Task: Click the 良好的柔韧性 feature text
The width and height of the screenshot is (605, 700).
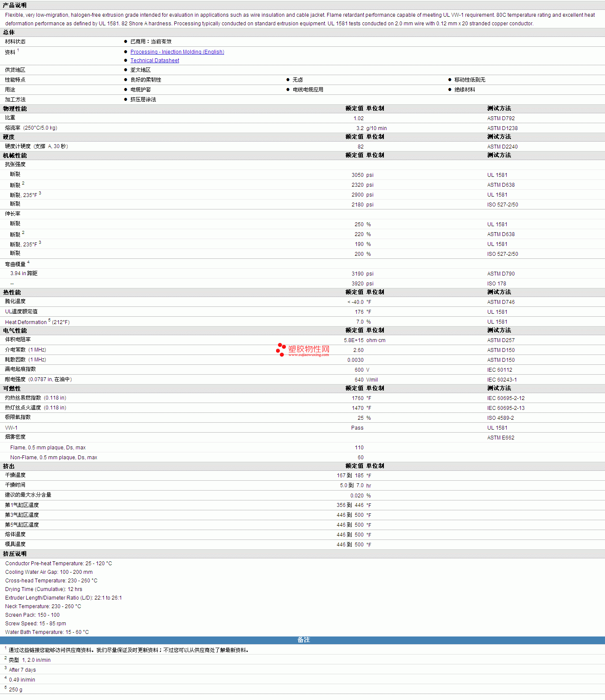Action: 146,80
